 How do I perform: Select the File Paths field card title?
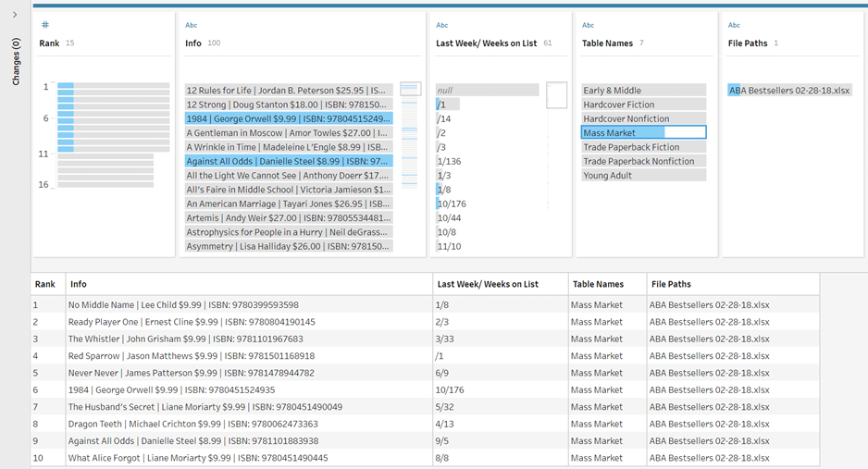tap(748, 43)
